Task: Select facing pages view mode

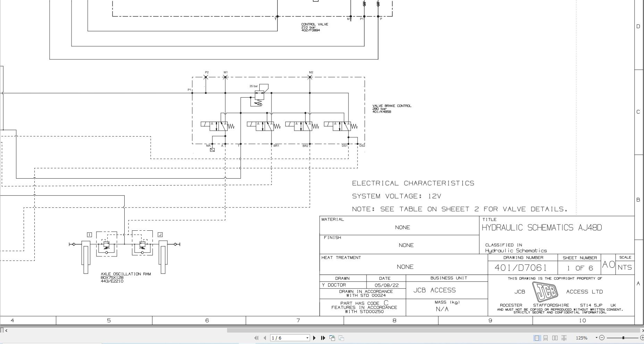Action: pos(555,338)
